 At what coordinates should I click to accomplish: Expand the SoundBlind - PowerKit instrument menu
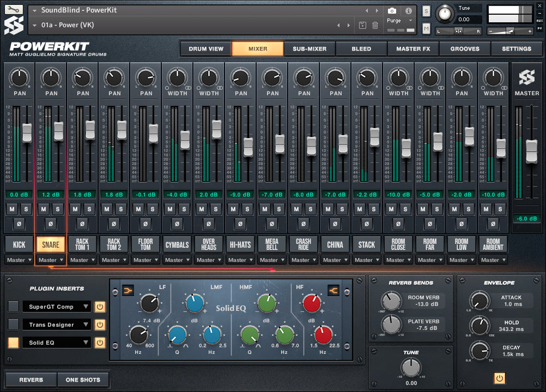(x=34, y=10)
